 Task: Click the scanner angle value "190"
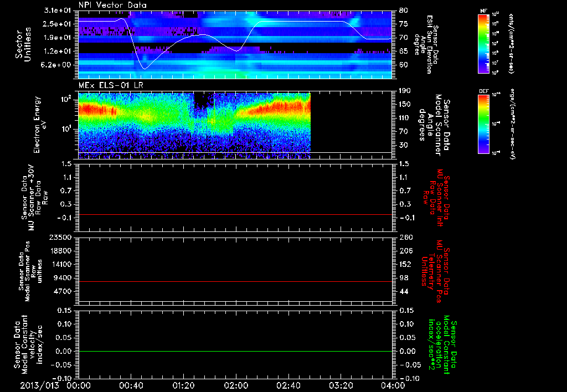[x=405, y=91]
